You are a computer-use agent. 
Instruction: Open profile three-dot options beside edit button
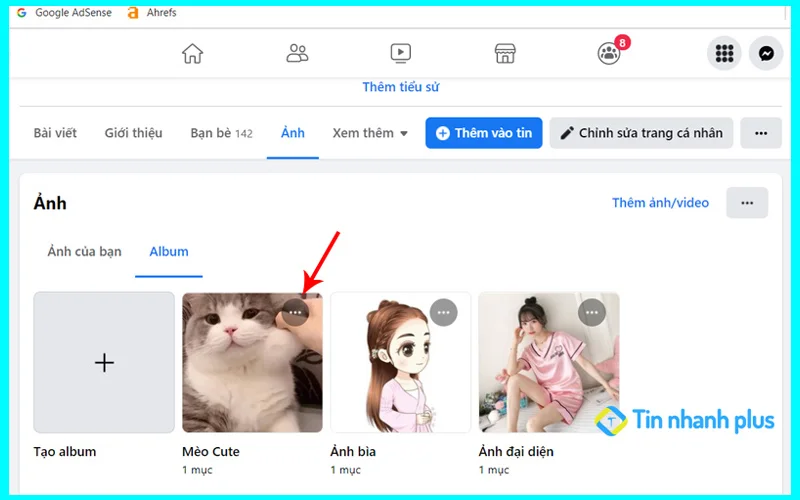coord(761,133)
